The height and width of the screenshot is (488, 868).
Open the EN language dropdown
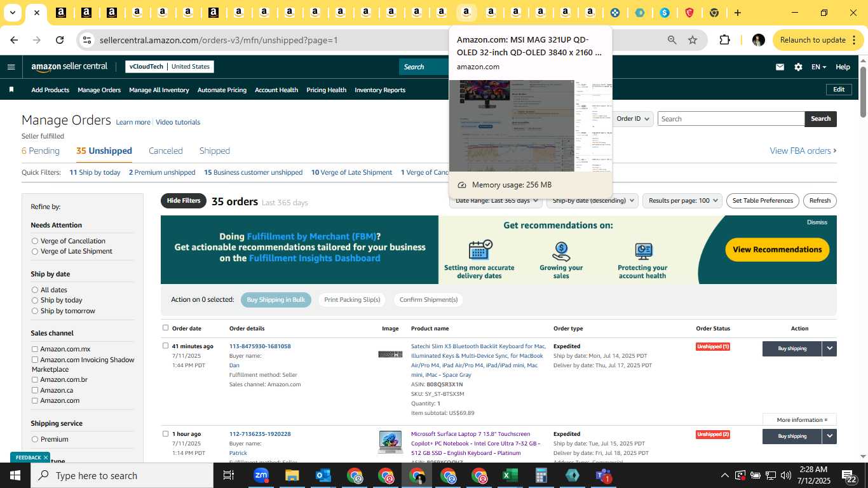[x=818, y=67]
